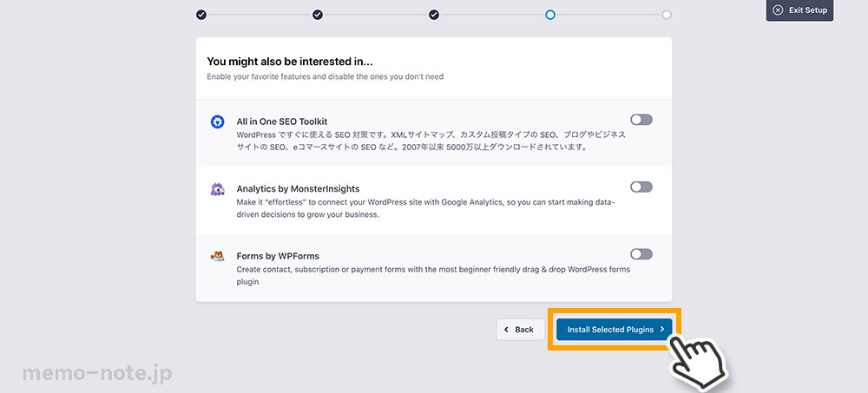Click the second completed step checkmark
This screenshot has height=393, width=868.
317,15
